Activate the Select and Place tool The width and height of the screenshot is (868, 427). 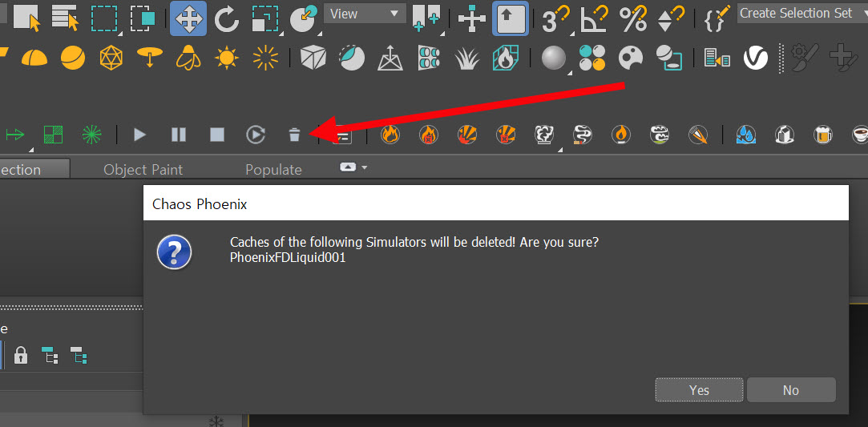point(304,18)
